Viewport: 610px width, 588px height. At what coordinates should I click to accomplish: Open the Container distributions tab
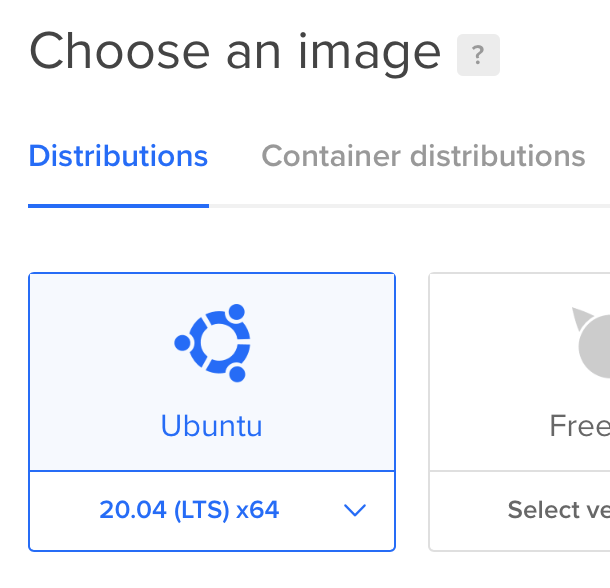(x=423, y=156)
